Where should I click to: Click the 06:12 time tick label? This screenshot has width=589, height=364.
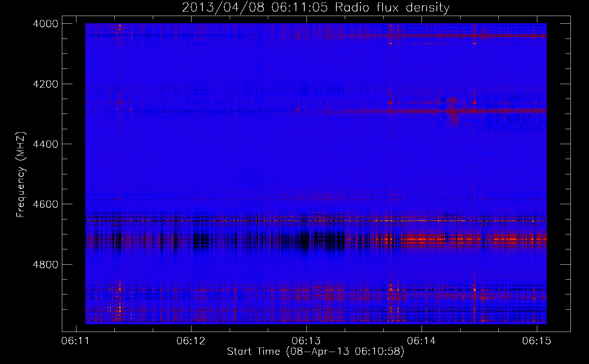pos(191,341)
